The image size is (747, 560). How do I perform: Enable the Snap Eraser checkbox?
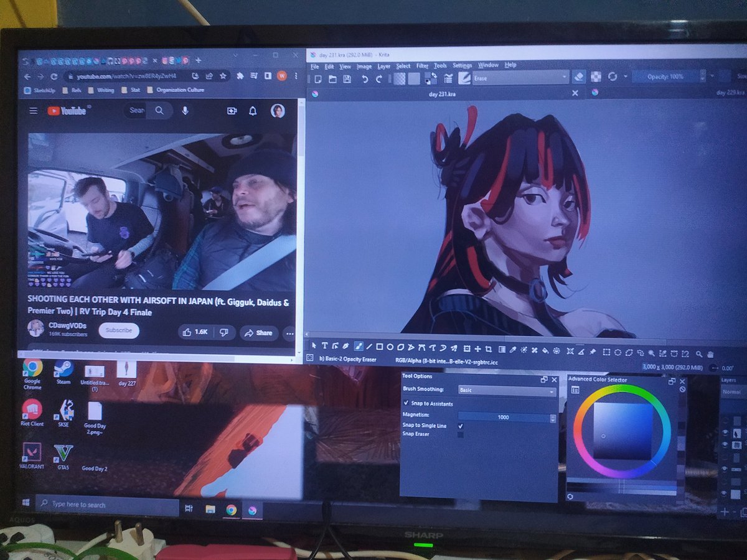coord(461,434)
